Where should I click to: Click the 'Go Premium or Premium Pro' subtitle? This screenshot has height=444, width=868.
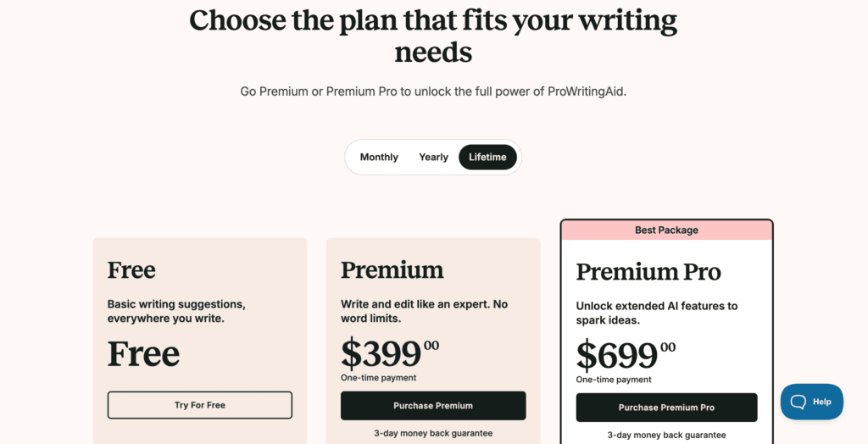click(x=433, y=91)
